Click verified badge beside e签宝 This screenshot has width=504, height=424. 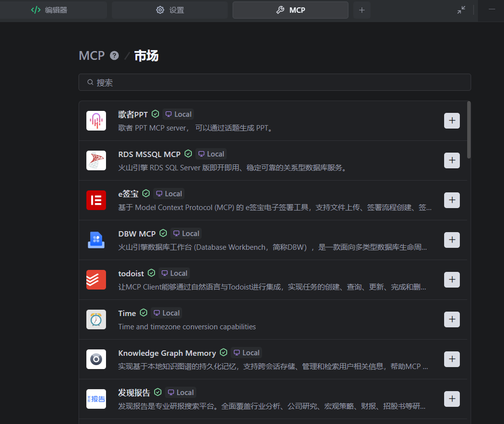[146, 193]
